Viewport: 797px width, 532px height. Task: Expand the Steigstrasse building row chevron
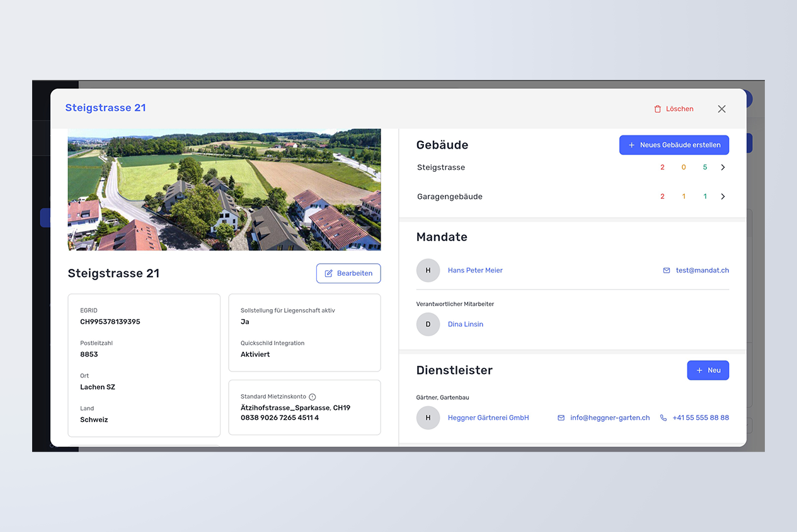[723, 167]
